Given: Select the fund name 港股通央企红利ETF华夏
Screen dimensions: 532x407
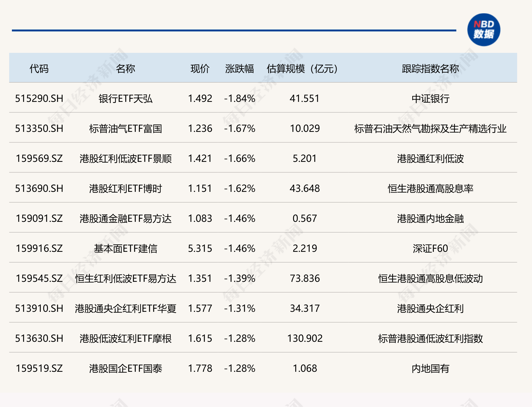Looking at the screenshot, I should click(x=125, y=308).
